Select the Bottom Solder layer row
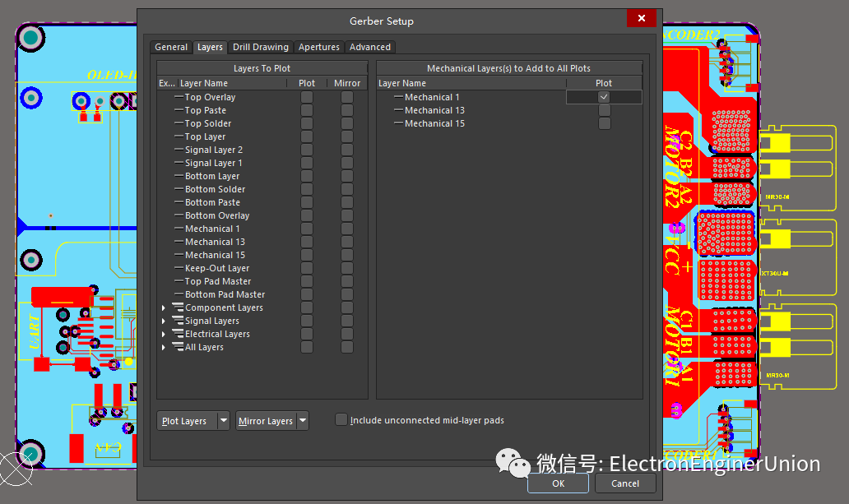Screen dimensions: 849x504 [215, 189]
